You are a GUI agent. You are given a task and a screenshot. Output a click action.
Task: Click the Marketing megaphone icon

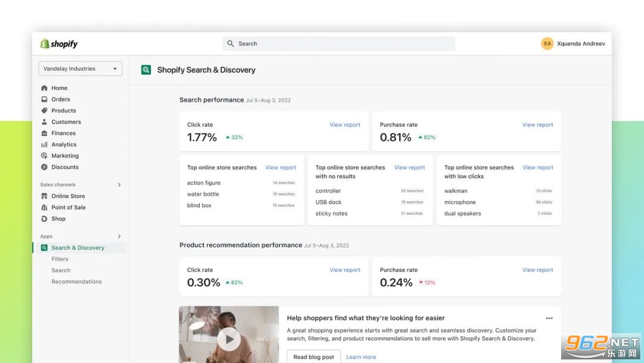[x=44, y=156]
